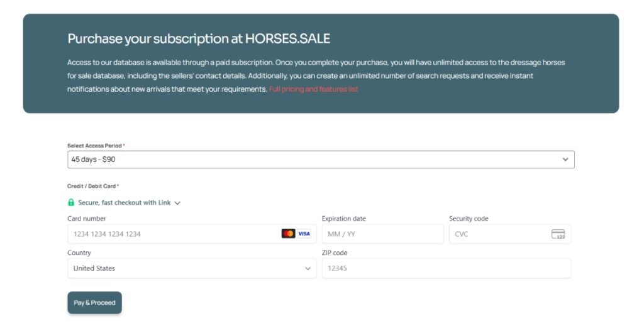Click the Mastercard logo in card field
The image size is (644, 336).
(x=288, y=234)
